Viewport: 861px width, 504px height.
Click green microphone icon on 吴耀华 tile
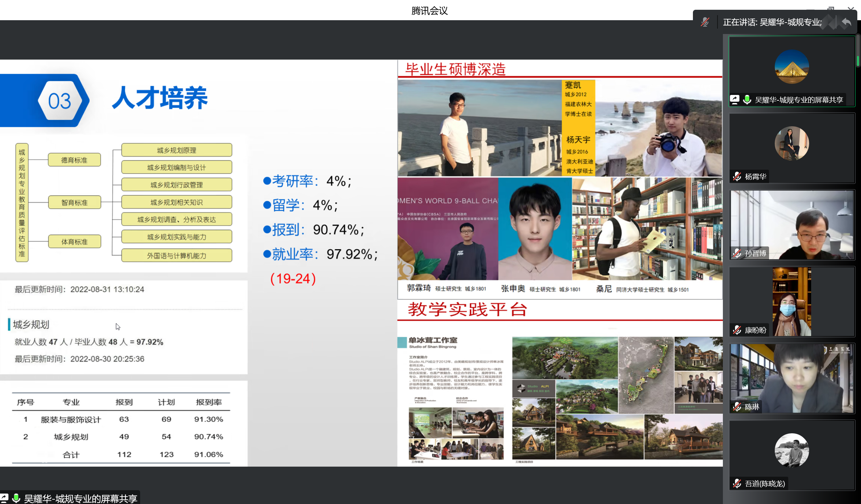[x=747, y=99]
